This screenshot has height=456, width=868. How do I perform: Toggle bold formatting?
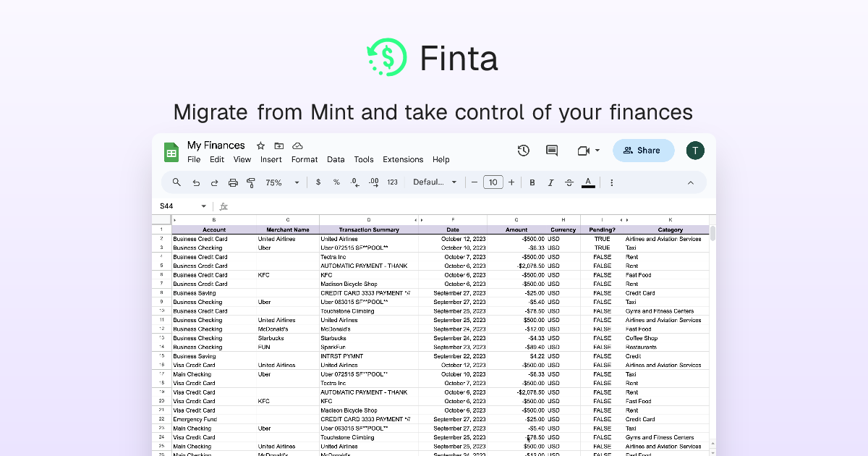coord(532,182)
